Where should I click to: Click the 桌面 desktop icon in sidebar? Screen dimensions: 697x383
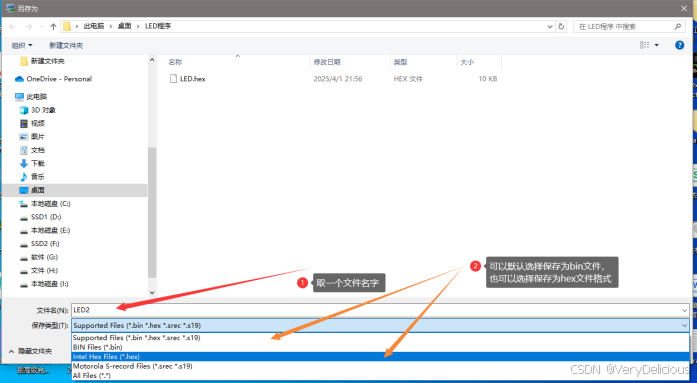[x=24, y=190]
